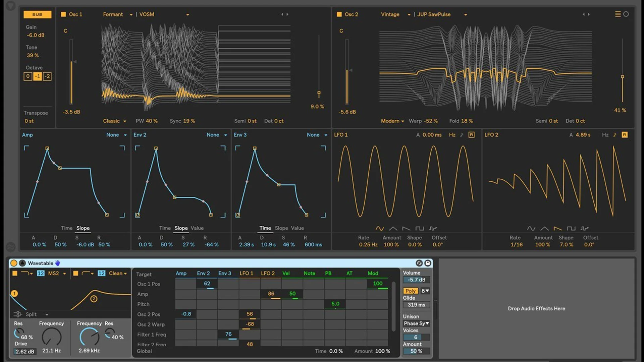Select the square waveform for LFO 1
Viewport: 644px width, 362px height.
(x=420, y=229)
